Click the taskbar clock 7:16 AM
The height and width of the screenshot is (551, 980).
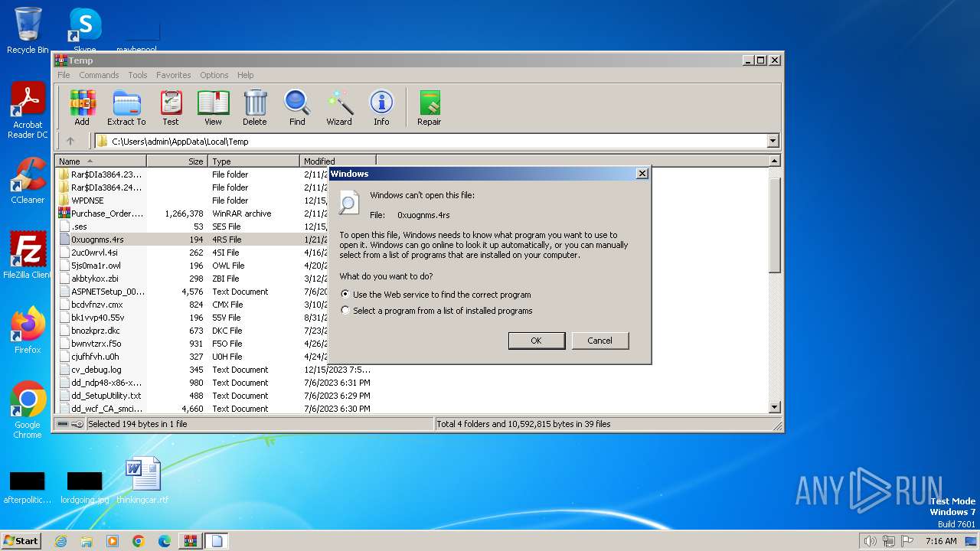(x=941, y=541)
